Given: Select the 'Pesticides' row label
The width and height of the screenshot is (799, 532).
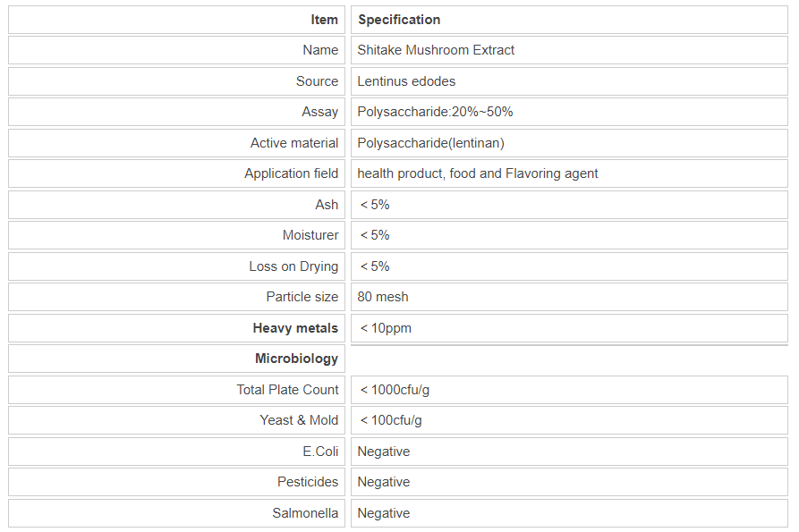Looking at the screenshot, I should point(308,482).
